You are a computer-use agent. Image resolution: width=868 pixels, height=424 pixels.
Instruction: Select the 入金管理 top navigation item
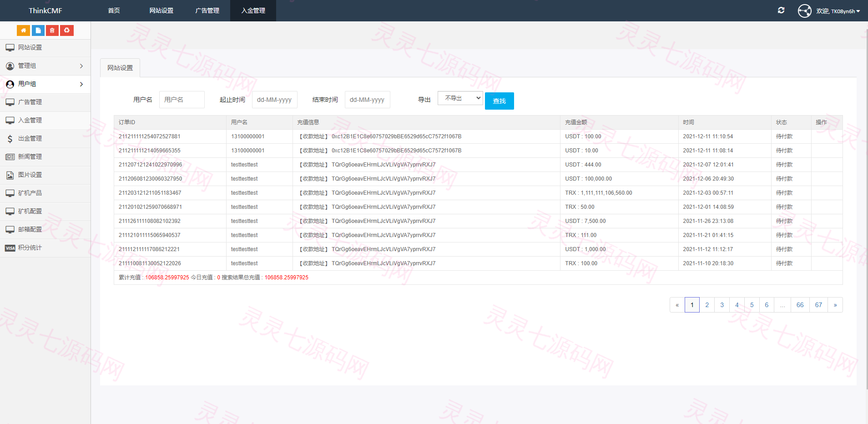253,10
